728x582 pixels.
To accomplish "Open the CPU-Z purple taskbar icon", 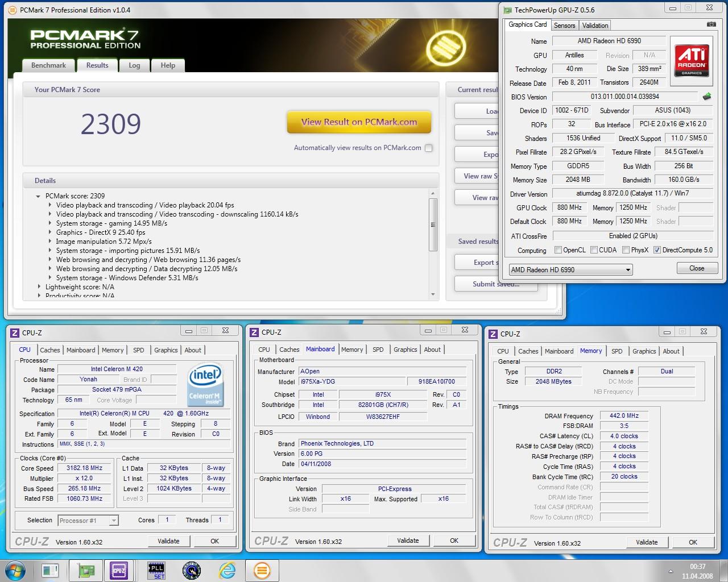I will pyautogui.click(x=119, y=571).
